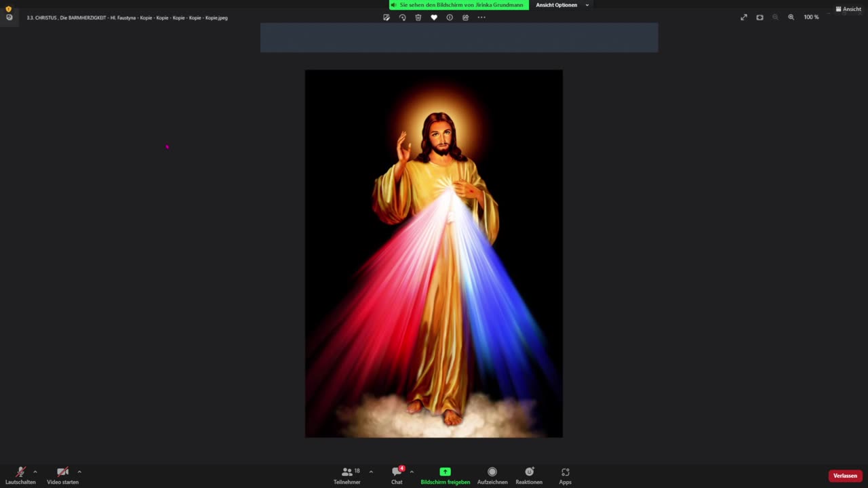The image size is (868, 488).
Task: Click the 100 % zoom level
Action: coord(811,17)
